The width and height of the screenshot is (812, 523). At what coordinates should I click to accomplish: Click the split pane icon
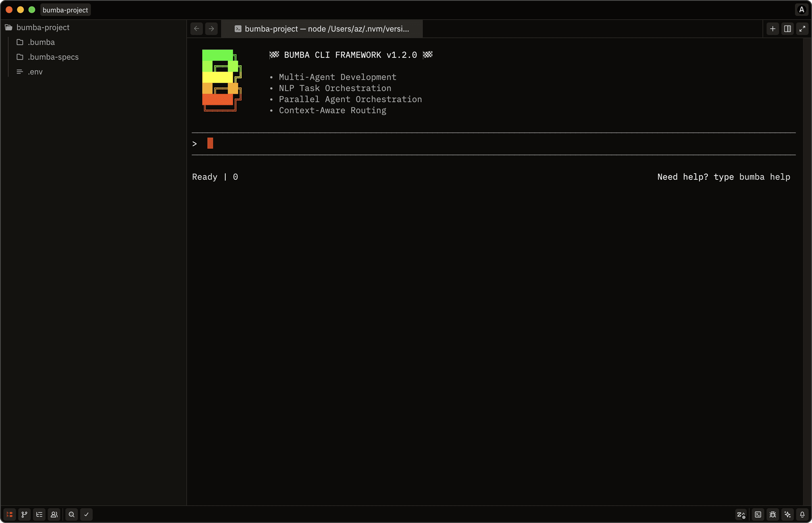788,29
